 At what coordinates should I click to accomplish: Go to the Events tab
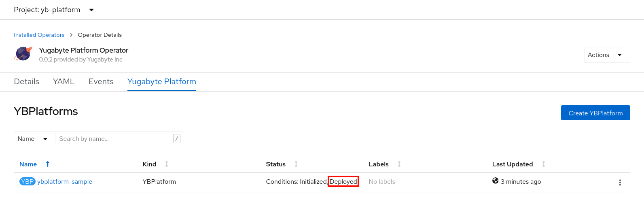coord(101,82)
